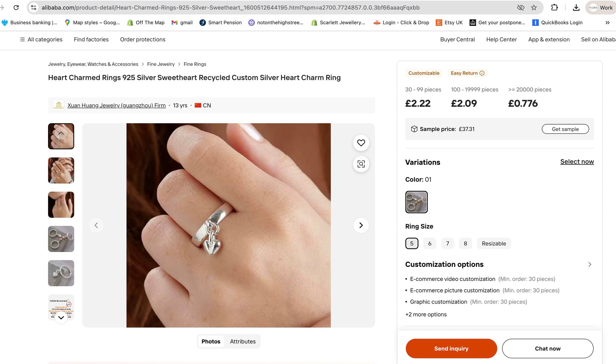
Task: Click the browser downloads icon
Action: click(576, 8)
